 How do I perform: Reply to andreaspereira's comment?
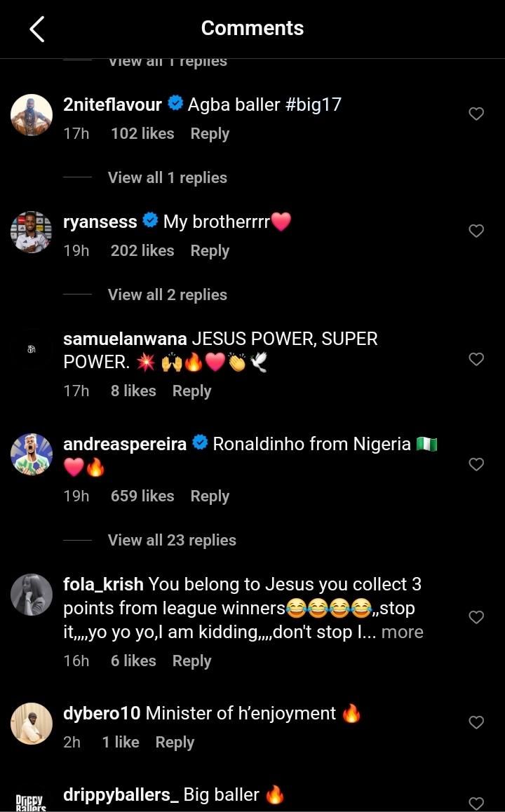tap(210, 496)
